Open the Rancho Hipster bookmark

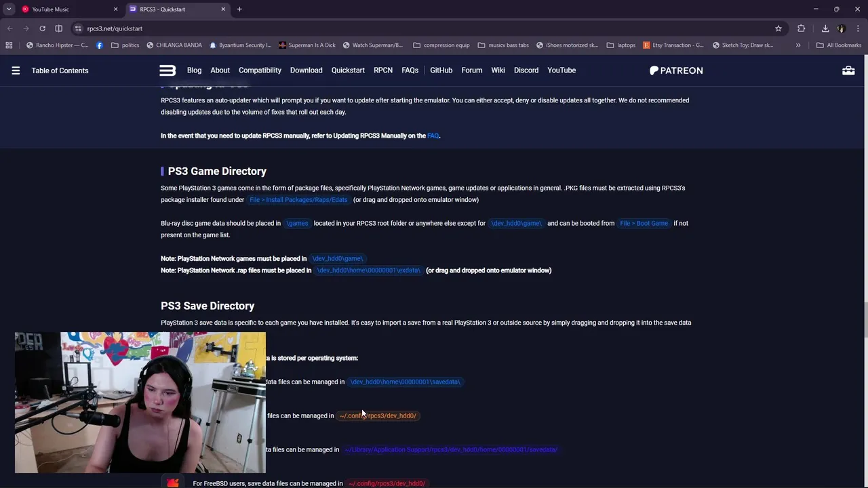tap(58, 45)
